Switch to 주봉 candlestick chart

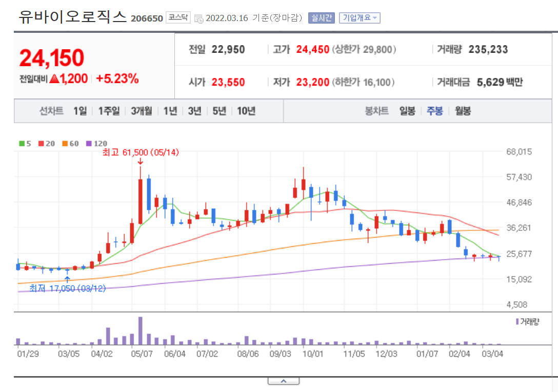pyautogui.click(x=434, y=111)
